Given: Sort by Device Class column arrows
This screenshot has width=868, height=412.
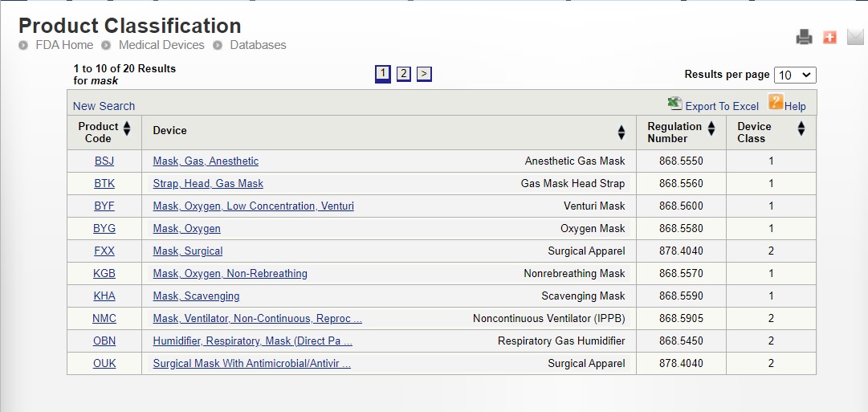Looking at the screenshot, I should (801, 128).
